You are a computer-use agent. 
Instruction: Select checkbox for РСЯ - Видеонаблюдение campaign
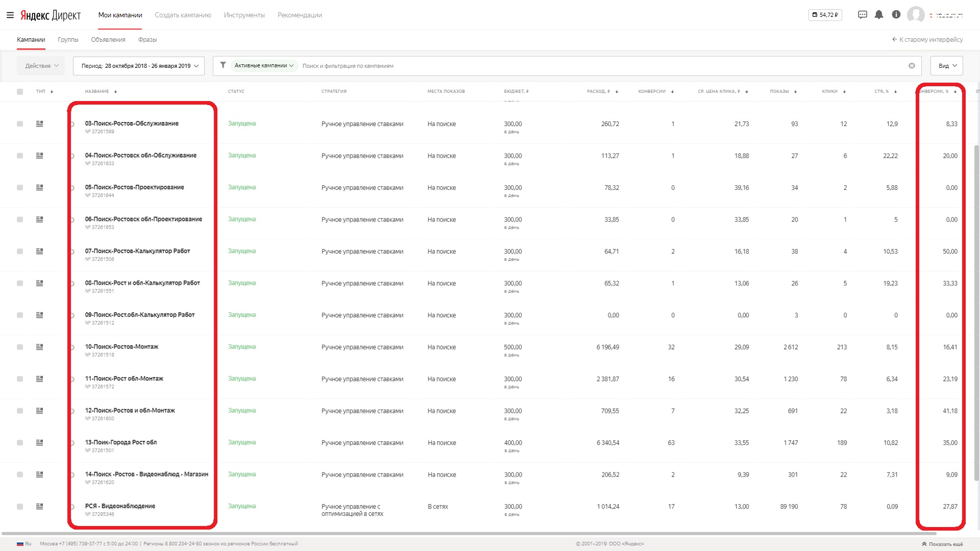(20, 507)
